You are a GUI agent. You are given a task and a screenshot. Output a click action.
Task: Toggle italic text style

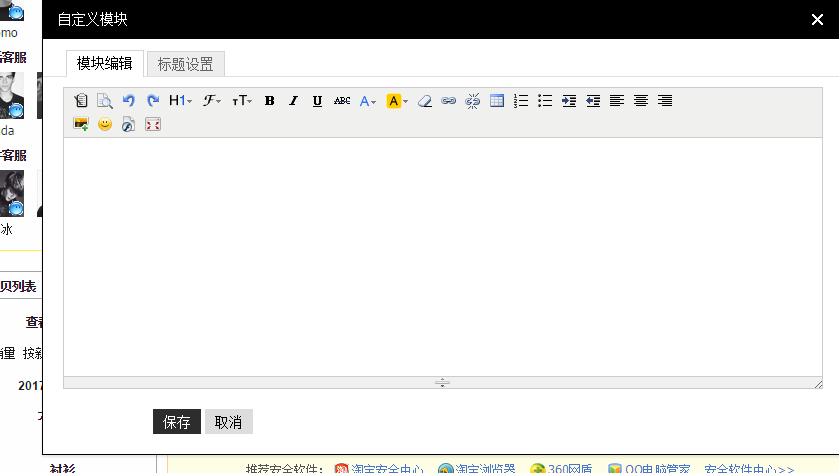pos(293,101)
